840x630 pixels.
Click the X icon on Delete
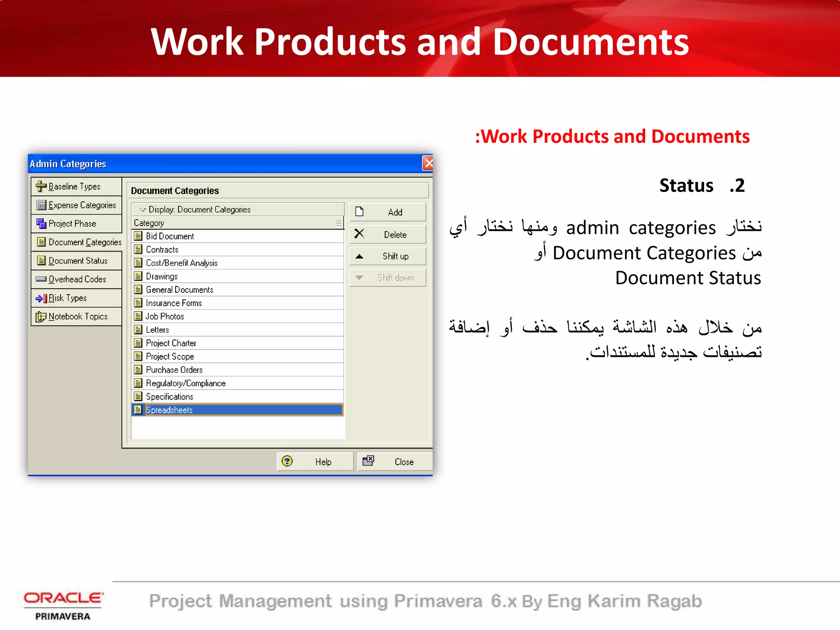pos(359,234)
